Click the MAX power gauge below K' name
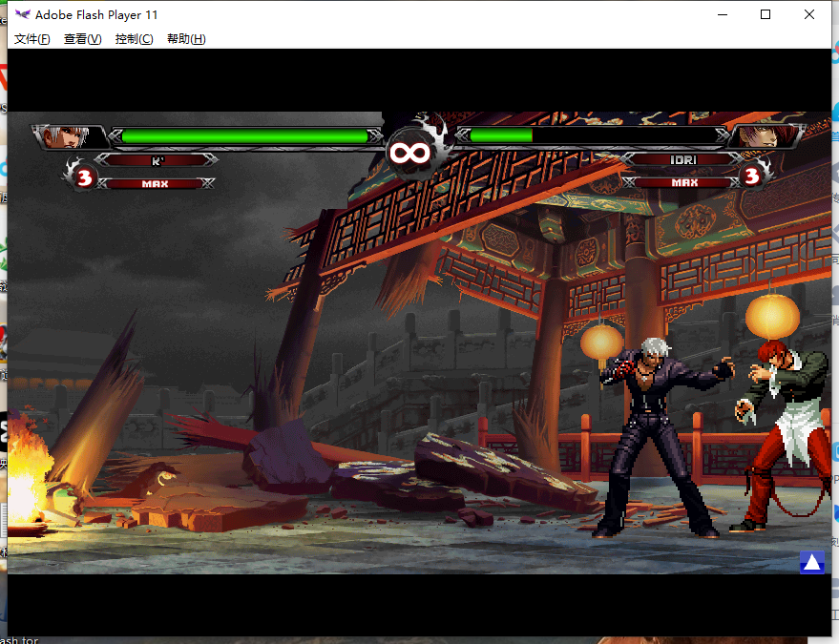The height and width of the screenshot is (644, 839). 156,183
